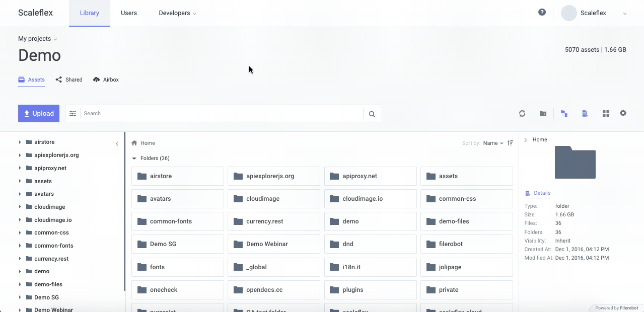Viewport: 644px width, 312px height.
Task: Click the left sidebar vertical scrollbar
Action: click(x=124, y=211)
